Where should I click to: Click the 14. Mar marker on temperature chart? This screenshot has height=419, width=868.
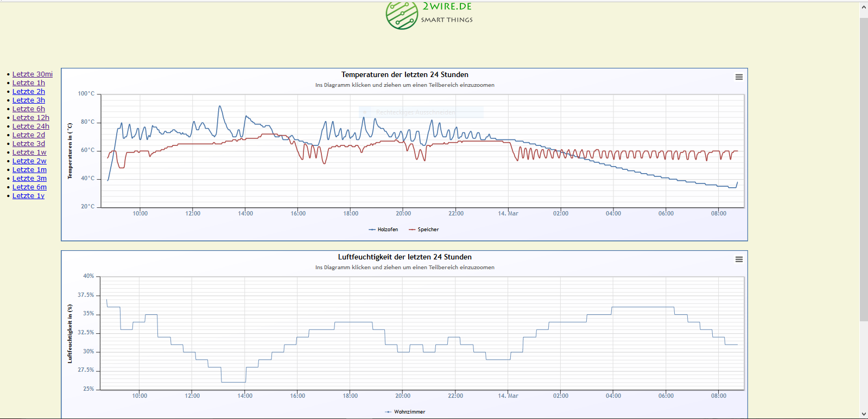coord(508,213)
